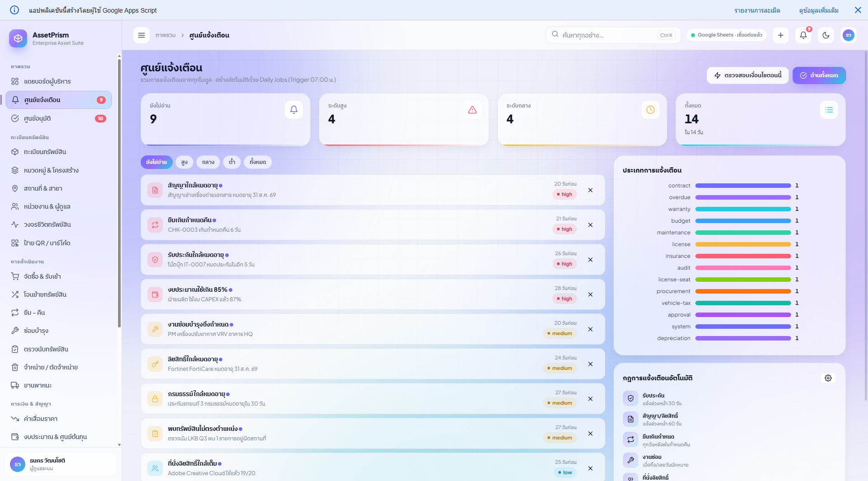868x481 pixels.
Task: Click the mark all read button
Action: pyautogui.click(x=819, y=75)
